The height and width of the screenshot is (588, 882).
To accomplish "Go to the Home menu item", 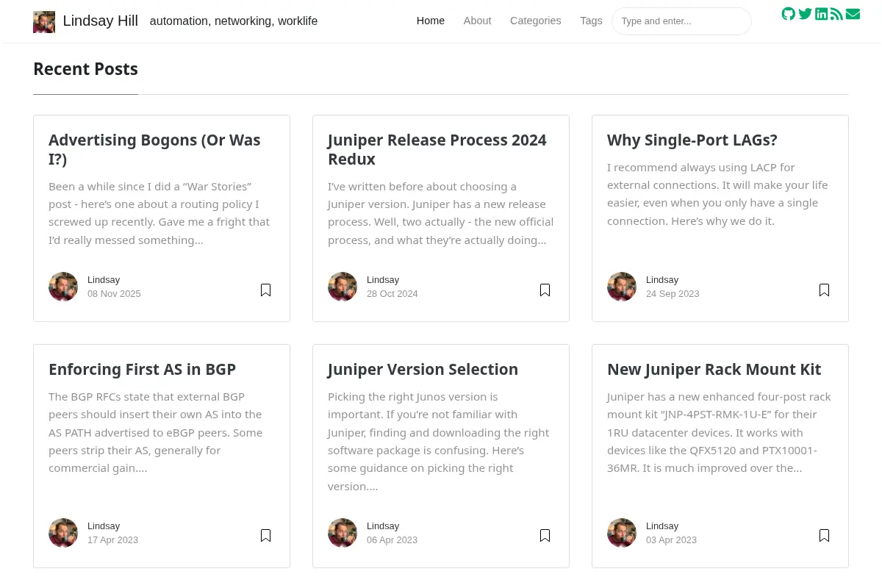I will (x=431, y=21).
